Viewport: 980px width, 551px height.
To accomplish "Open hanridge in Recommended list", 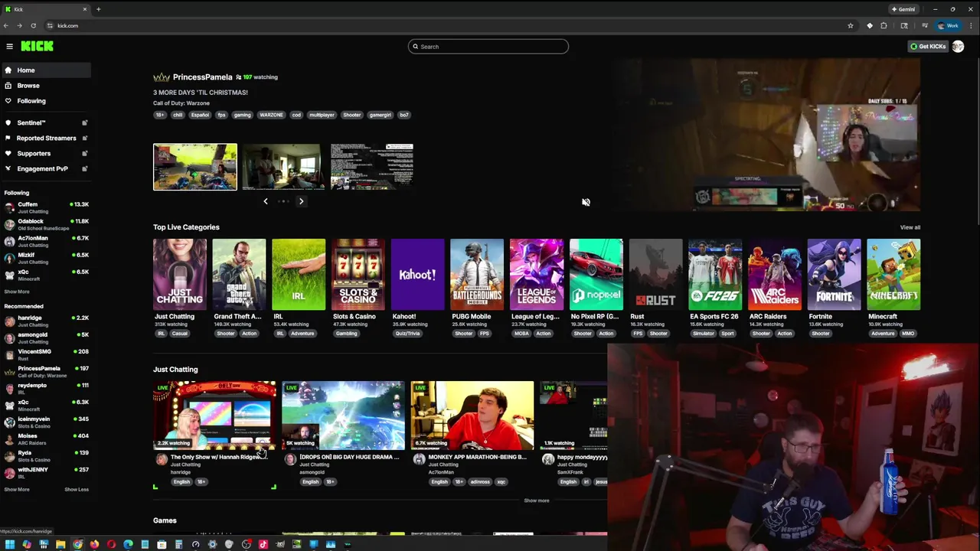I will [x=46, y=321].
